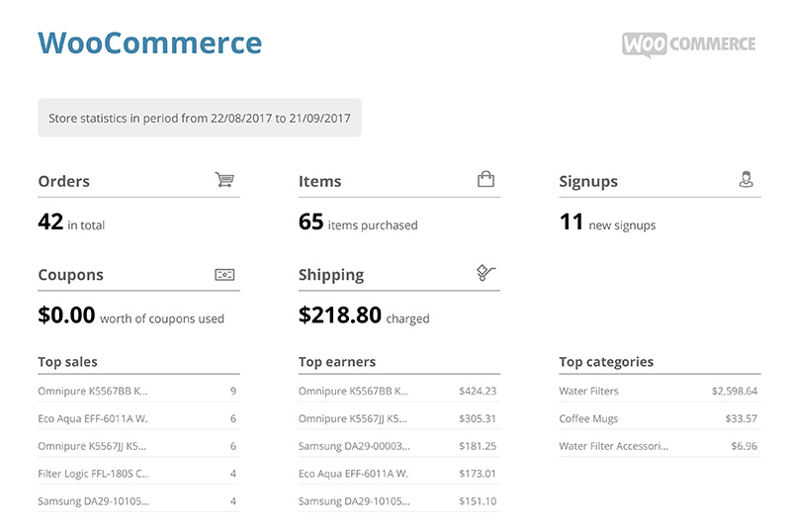Click the WooCommerce page title
This screenshot has height=532, width=791.
click(150, 43)
